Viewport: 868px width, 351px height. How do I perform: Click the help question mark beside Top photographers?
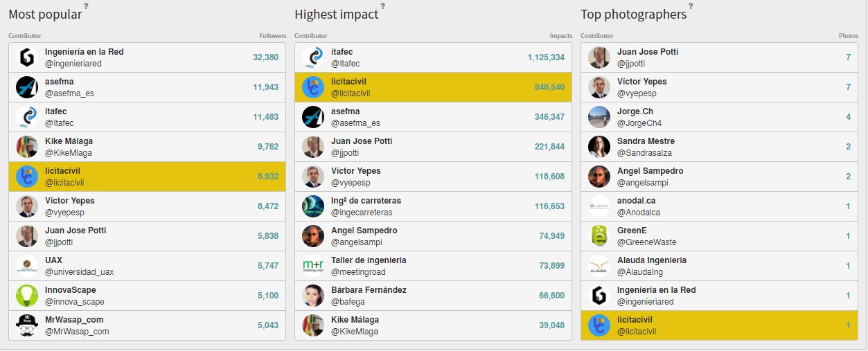[x=691, y=6]
